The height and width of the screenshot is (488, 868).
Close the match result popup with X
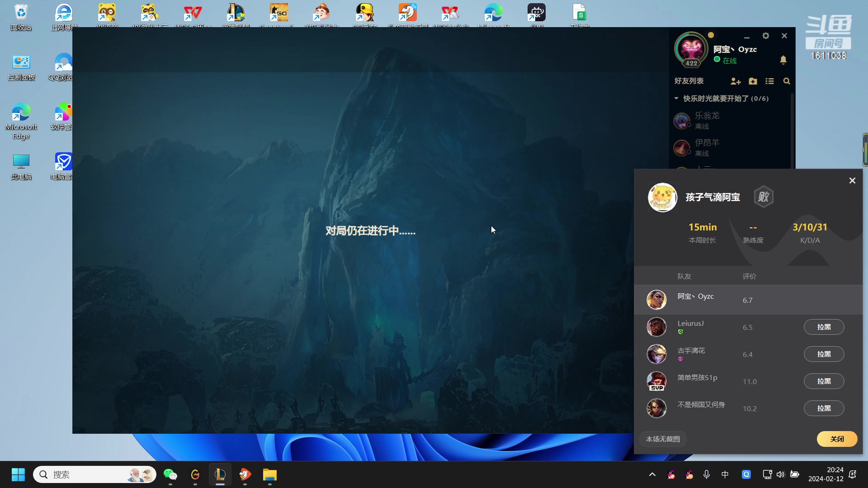[x=852, y=181]
